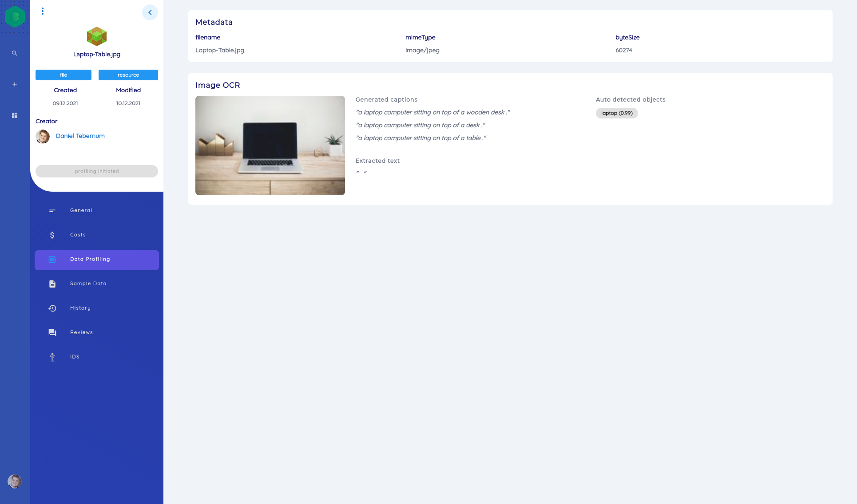Click the profiling initiated status button

(x=97, y=171)
